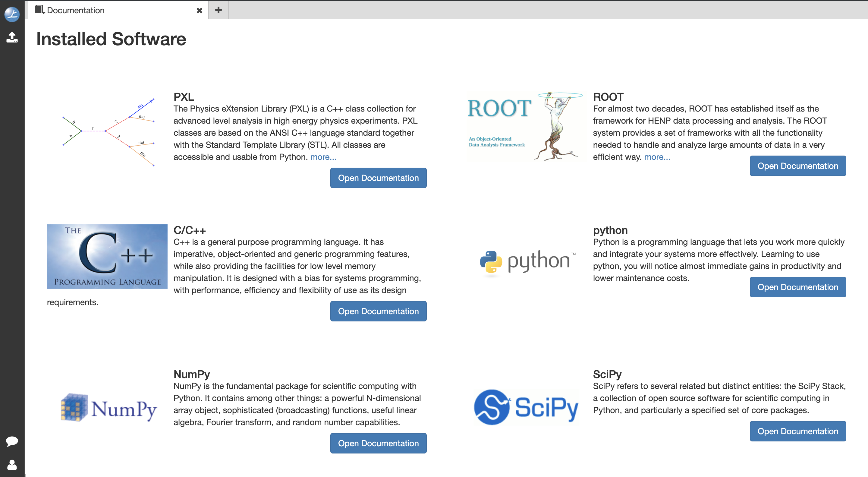Open Documentation for NumPy
Image resolution: width=868 pixels, height=477 pixels.
point(378,443)
